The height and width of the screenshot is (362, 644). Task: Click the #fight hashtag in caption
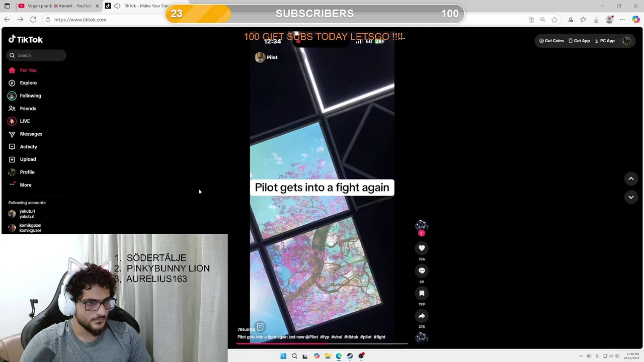tap(379, 337)
